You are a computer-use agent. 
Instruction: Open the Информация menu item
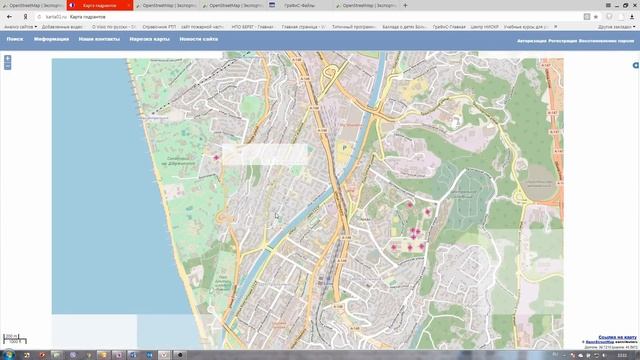click(x=51, y=39)
